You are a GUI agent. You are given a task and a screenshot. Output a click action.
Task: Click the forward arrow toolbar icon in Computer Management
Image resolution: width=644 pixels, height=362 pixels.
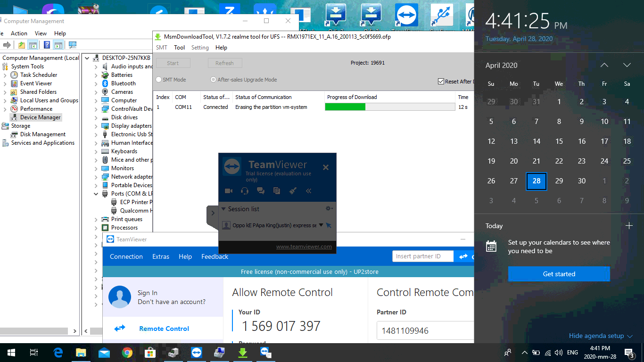coord(7,45)
